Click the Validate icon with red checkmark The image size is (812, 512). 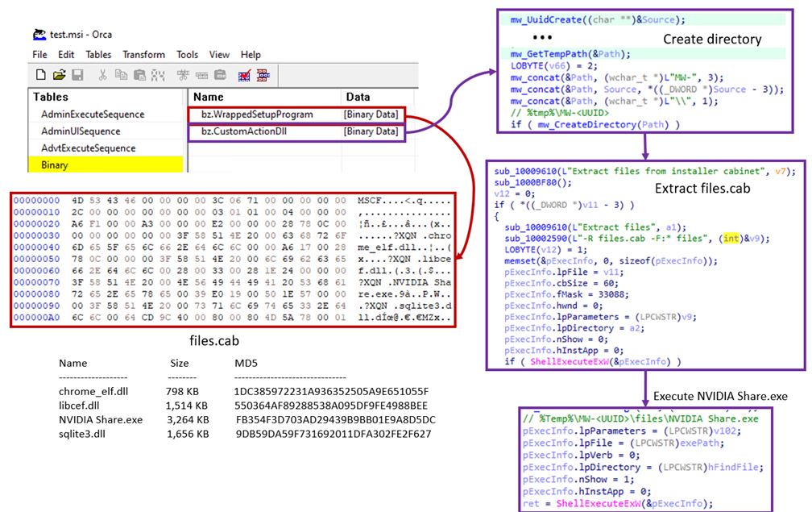244,75
